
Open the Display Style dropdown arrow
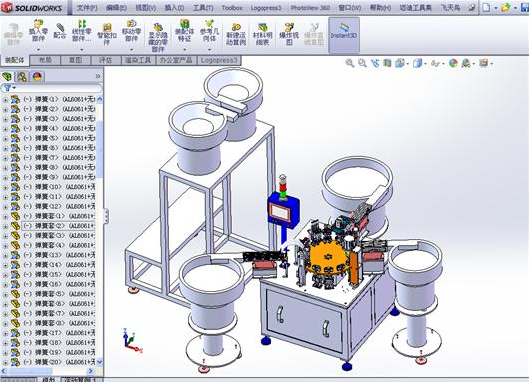tap(425, 64)
